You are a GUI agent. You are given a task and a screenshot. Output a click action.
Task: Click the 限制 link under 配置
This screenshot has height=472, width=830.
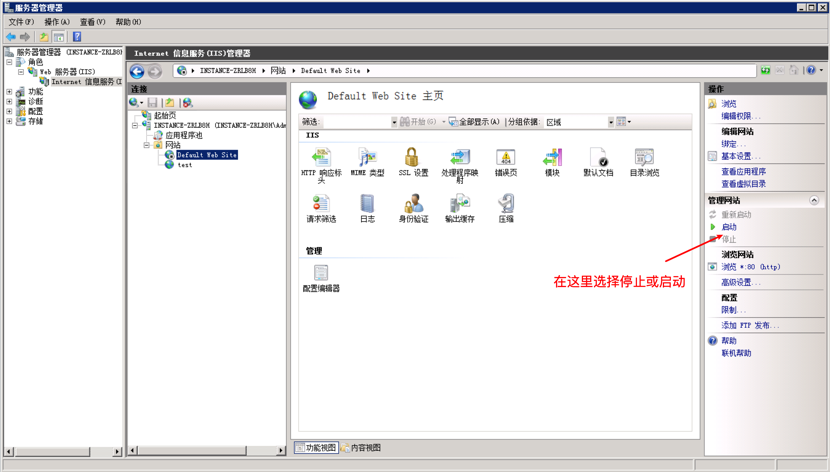[733, 310]
